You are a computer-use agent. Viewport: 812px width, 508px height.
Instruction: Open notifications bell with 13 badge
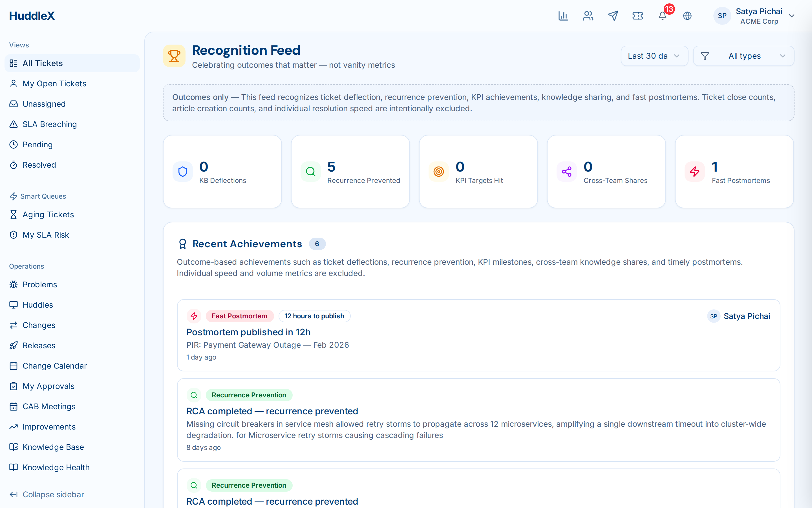663,16
